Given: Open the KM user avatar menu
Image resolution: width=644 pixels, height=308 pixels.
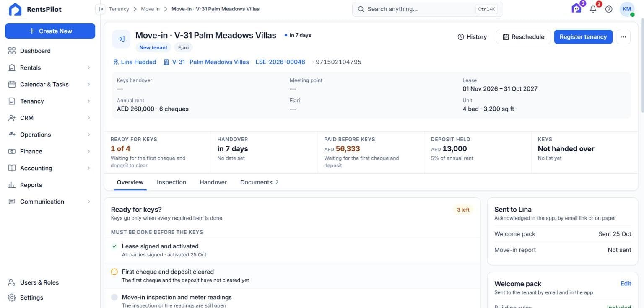Looking at the screenshot, I should click(627, 9).
